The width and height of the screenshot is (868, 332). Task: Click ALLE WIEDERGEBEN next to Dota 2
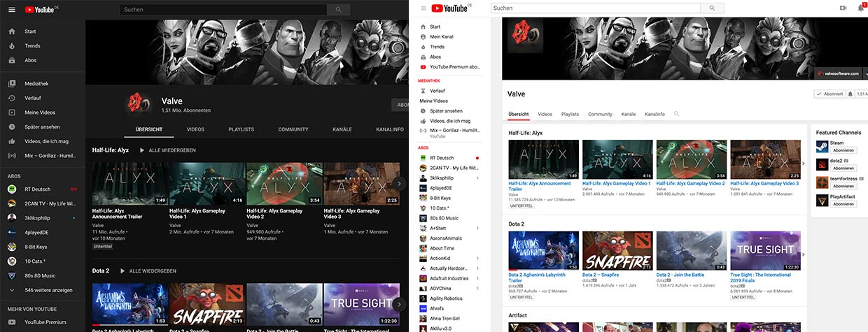click(148, 270)
